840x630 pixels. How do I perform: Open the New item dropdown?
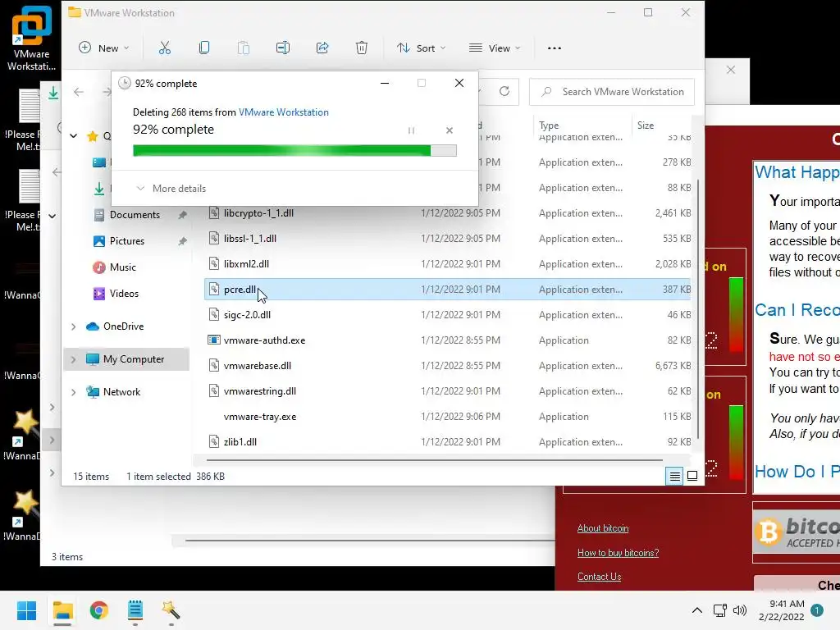[x=104, y=48]
